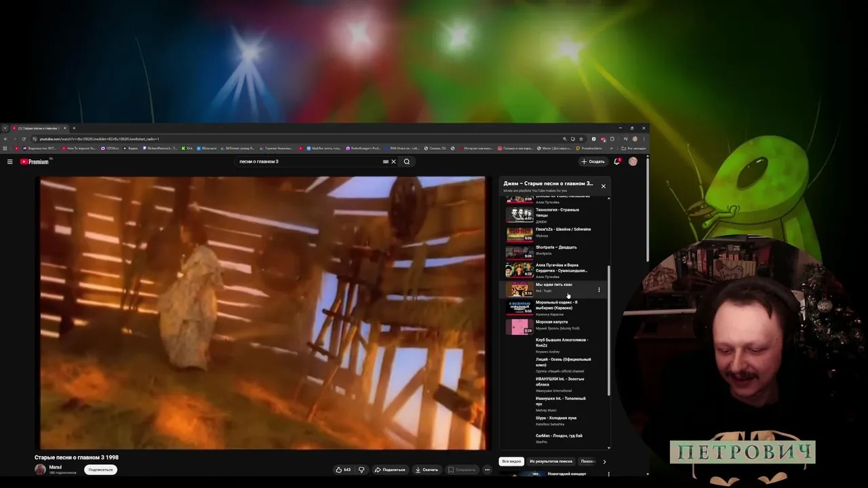Image resolution: width=868 pixels, height=488 pixels.
Task: Open the 'Сколько и как варить' bookmark
Action: [516, 148]
